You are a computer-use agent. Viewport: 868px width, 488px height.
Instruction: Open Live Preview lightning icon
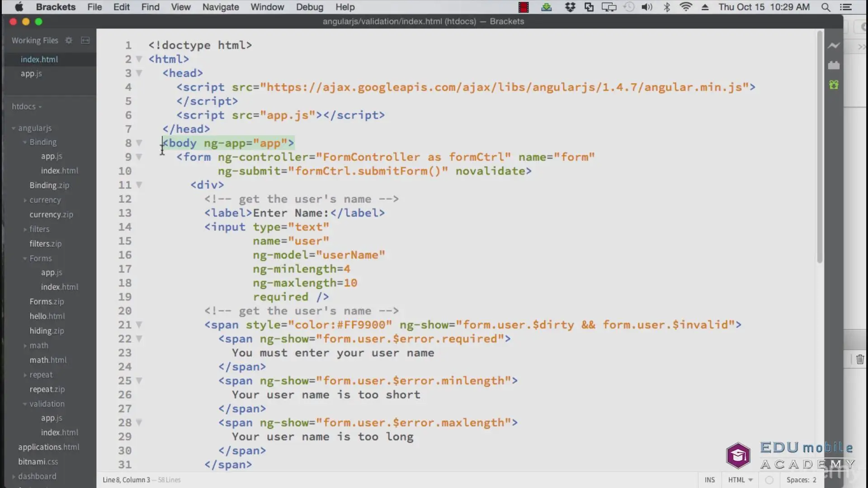click(x=834, y=46)
